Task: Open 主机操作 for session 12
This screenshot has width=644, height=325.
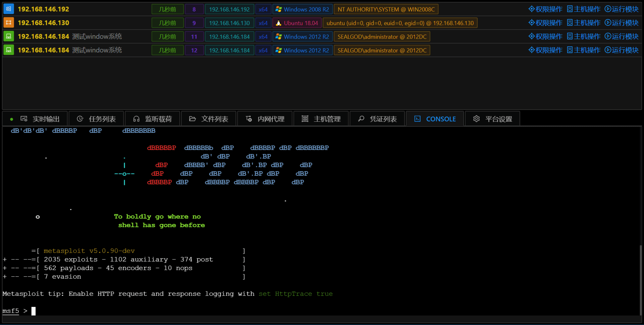Action: tap(584, 50)
